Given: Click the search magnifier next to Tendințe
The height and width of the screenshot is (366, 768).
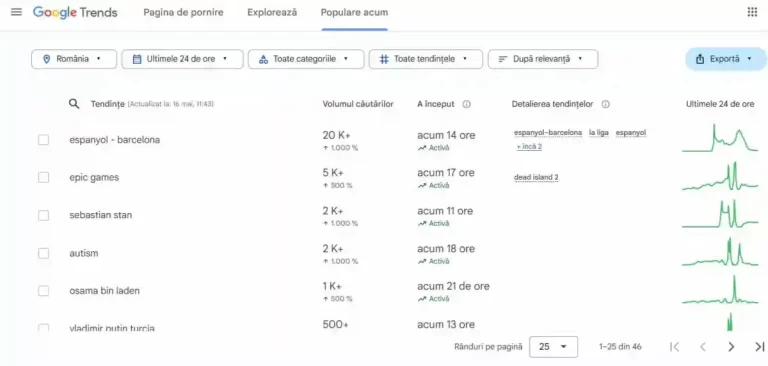Looking at the screenshot, I should 74,104.
